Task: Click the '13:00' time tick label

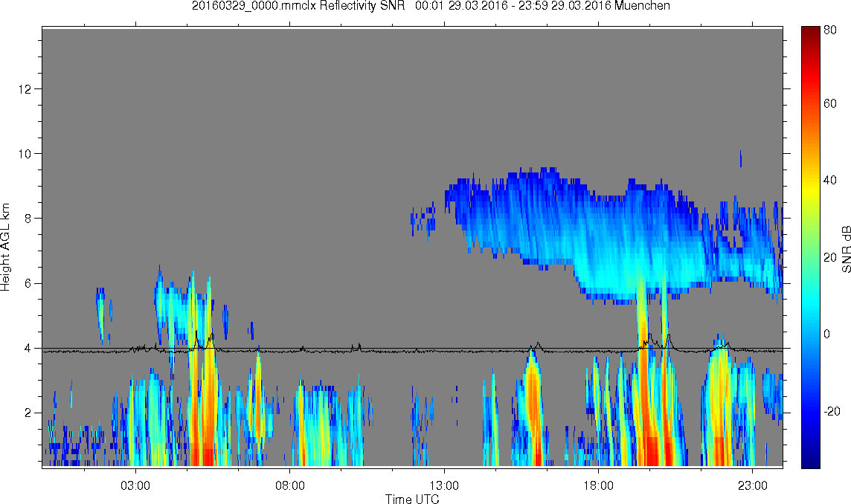Action: 445,485
